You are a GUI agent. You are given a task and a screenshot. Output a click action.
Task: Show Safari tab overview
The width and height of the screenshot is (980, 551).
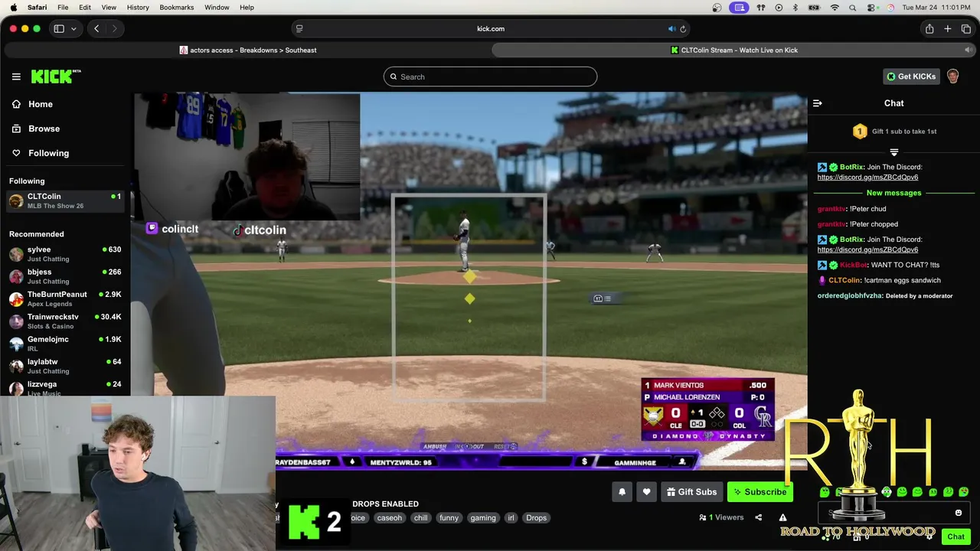pyautogui.click(x=966, y=29)
